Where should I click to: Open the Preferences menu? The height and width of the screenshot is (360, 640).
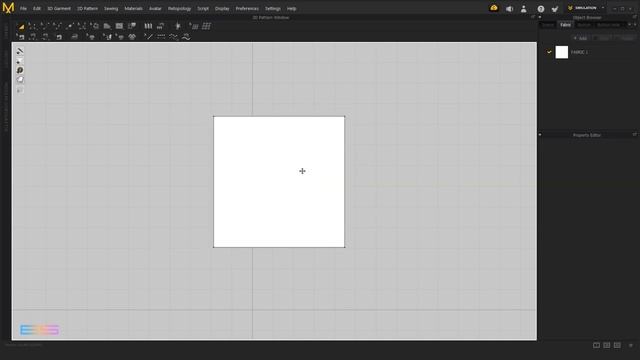pos(247,9)
